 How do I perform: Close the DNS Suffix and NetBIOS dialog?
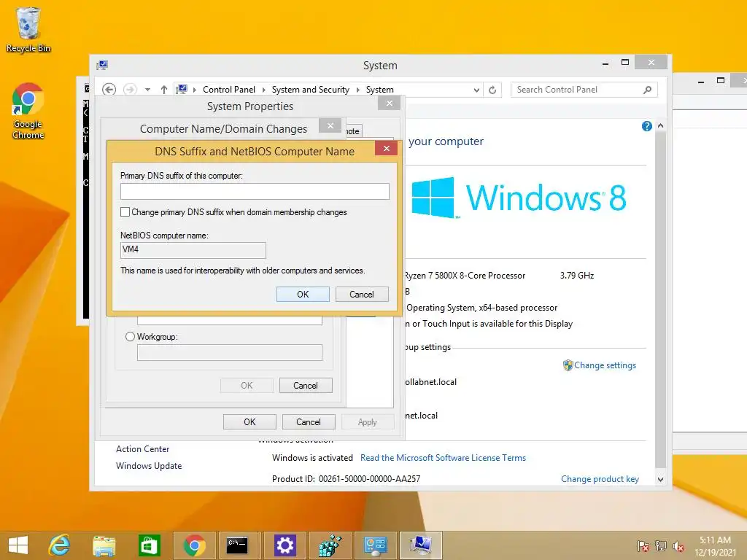387,149
